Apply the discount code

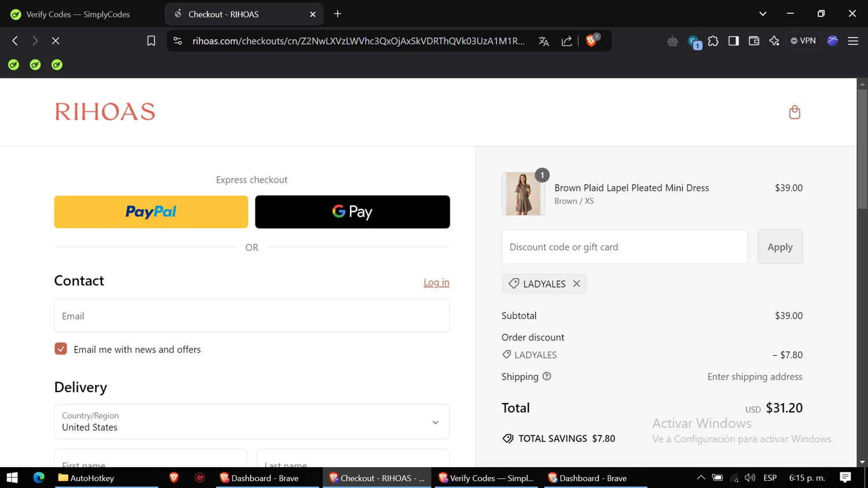click(x=780, y=247)
